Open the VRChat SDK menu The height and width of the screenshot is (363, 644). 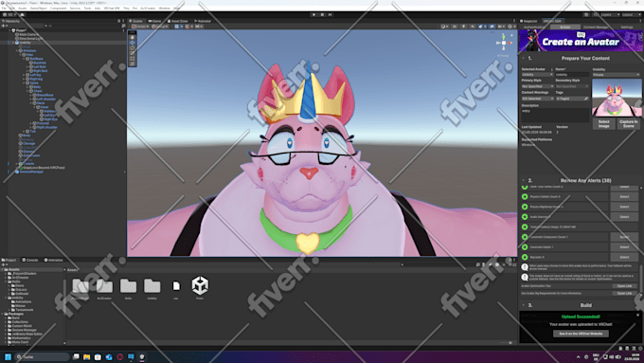pos(112,9)
